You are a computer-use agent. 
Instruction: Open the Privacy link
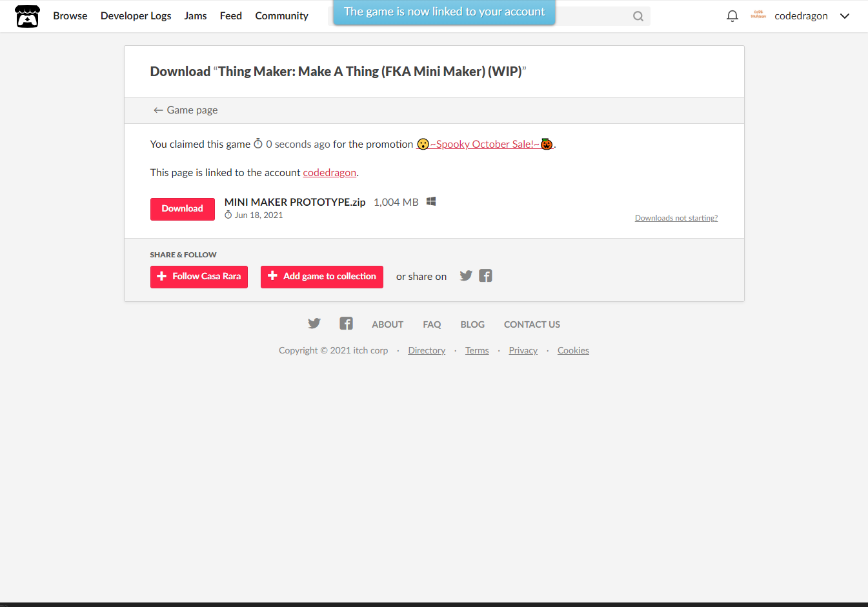point(523,350)
